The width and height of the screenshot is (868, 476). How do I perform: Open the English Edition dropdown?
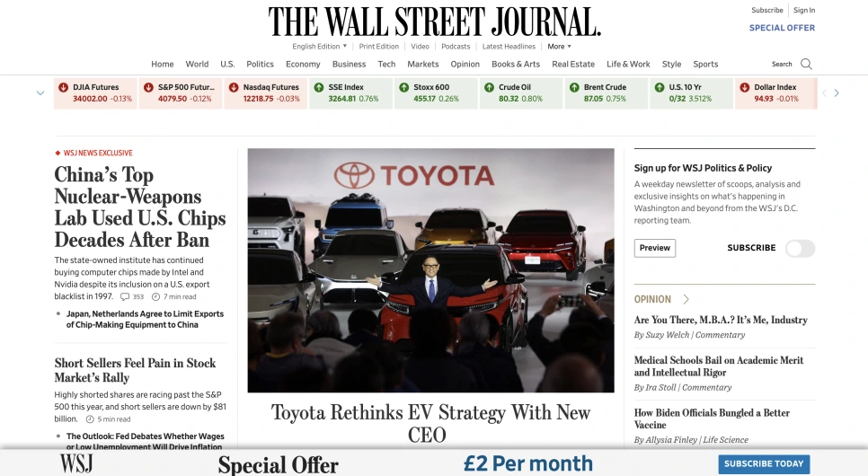(x=319, y=47)
